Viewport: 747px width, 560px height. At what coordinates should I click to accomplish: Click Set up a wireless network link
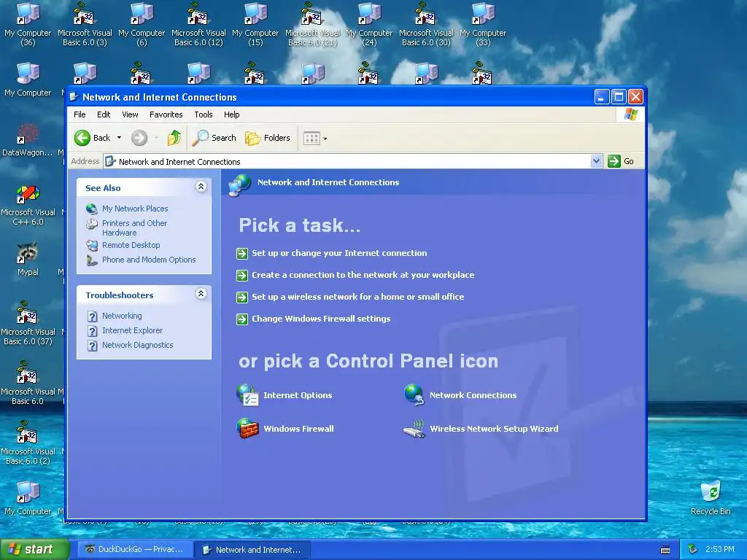tap(357, 297)
